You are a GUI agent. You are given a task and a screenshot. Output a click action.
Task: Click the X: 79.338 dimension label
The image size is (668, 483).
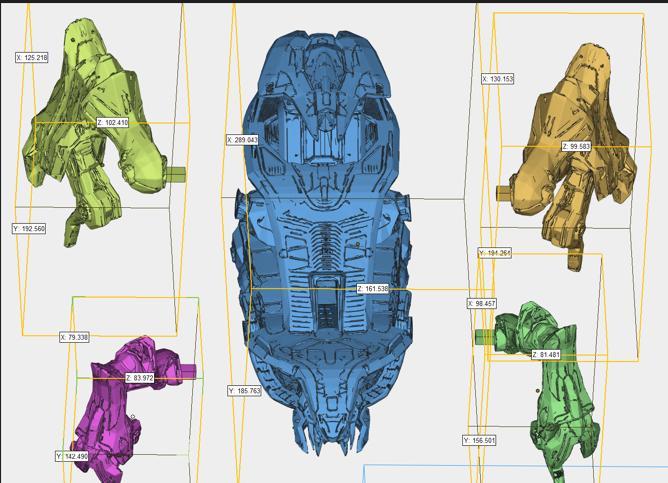75,337
